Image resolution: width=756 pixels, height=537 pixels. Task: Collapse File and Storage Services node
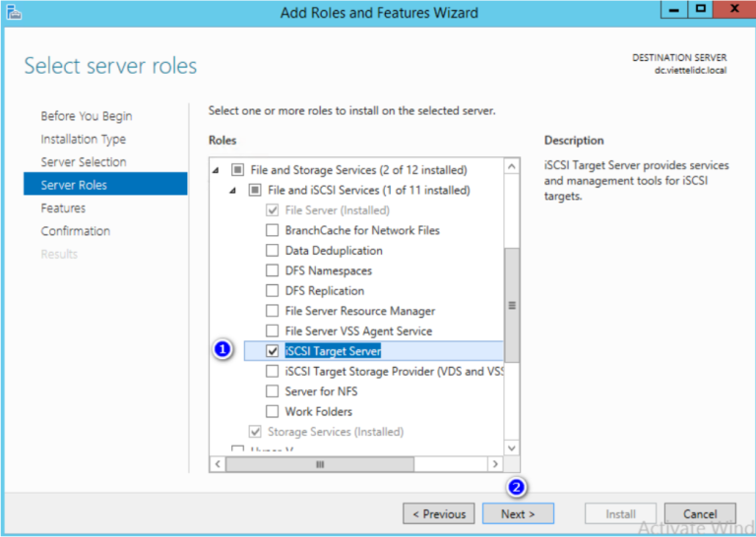point(216,170)
